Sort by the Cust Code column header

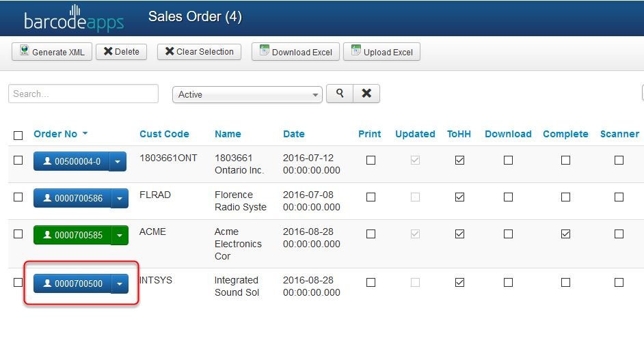pyautogui.click(x=164, y=134)
